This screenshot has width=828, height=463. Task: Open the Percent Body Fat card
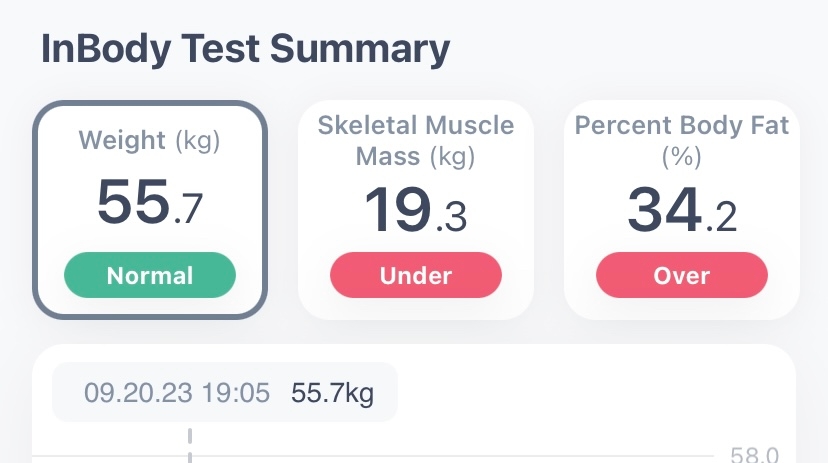click(682, 208)
